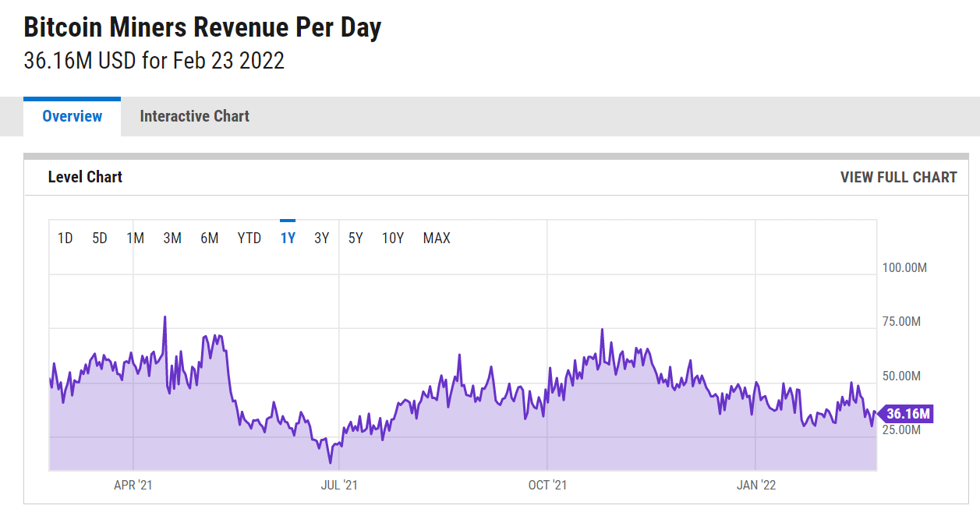Image resolution: width=980 pixels, height=523 pixels.
Task: Click the OCT '21 axis label
Action: pyautogui.click(x=547, y=486)
